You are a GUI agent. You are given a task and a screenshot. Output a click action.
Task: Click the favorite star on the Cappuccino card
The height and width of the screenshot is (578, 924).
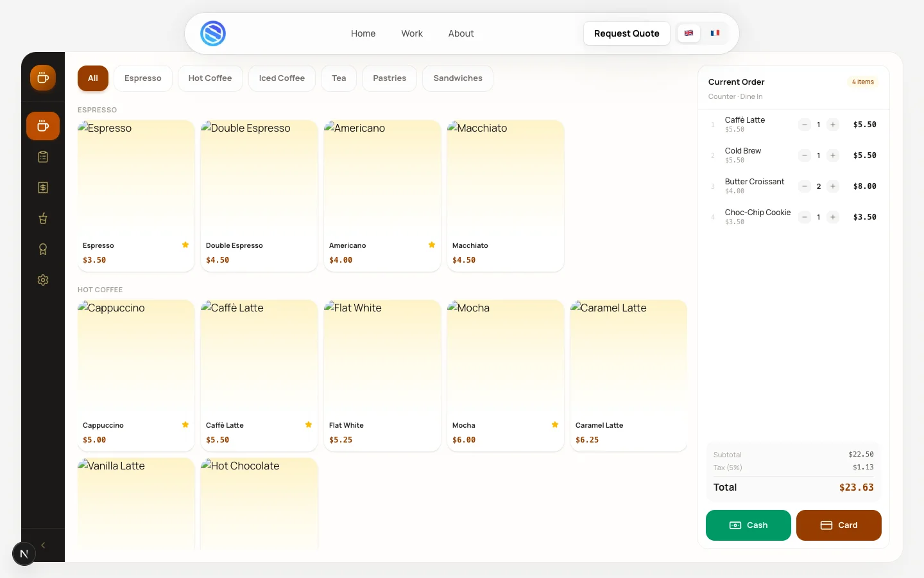click(185, 425)
